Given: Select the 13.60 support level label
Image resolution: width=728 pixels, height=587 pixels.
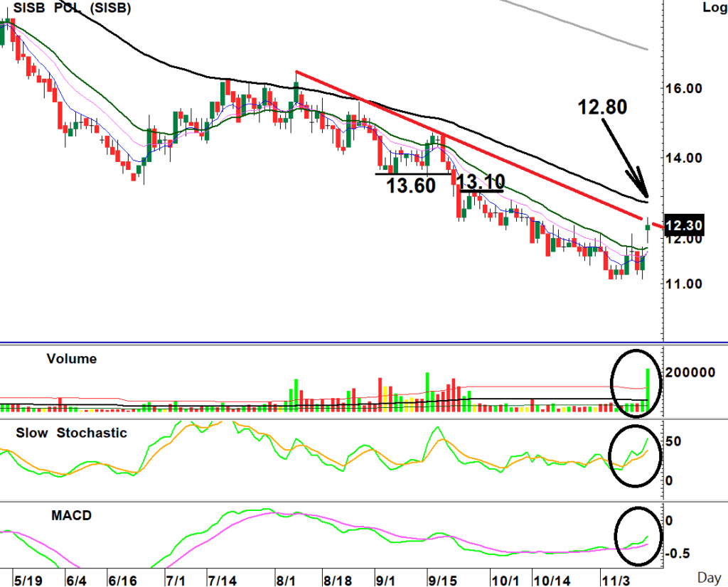Looking at the screenshot, I should tap(409, 186).
